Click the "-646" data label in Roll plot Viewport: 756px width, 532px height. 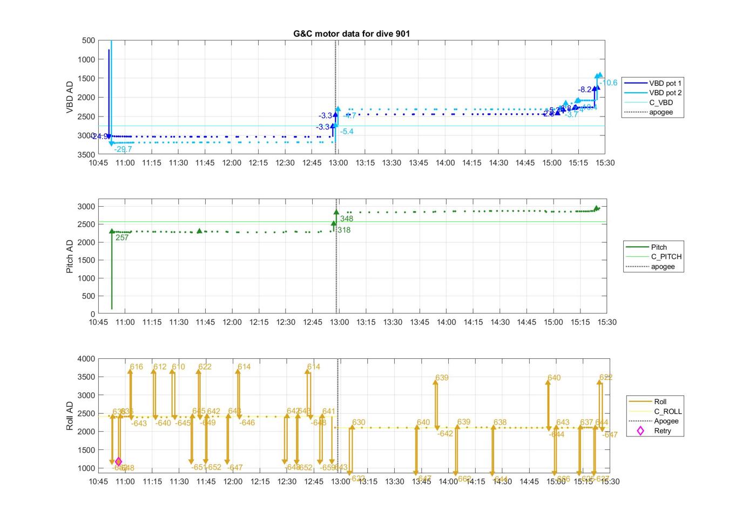[247, 422]
